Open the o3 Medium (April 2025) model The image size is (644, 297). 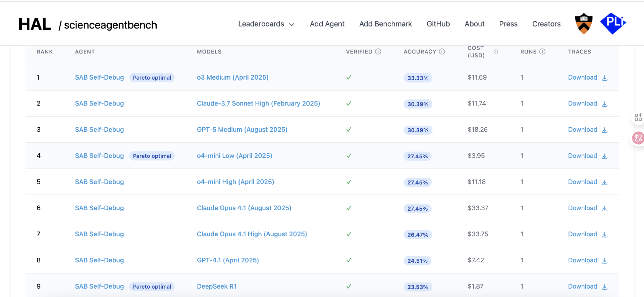tap(232, 77)
